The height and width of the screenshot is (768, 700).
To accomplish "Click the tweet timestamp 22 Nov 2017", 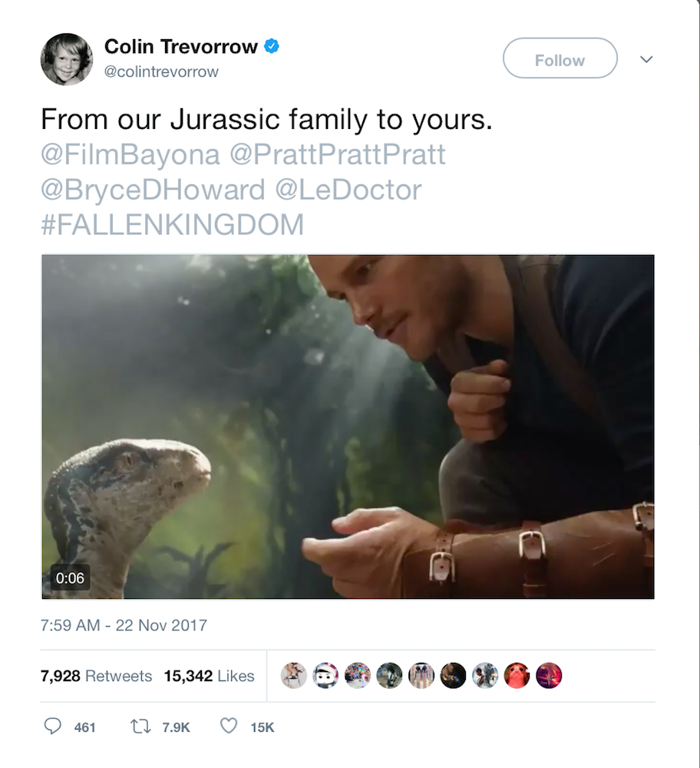I will (124, 624).
